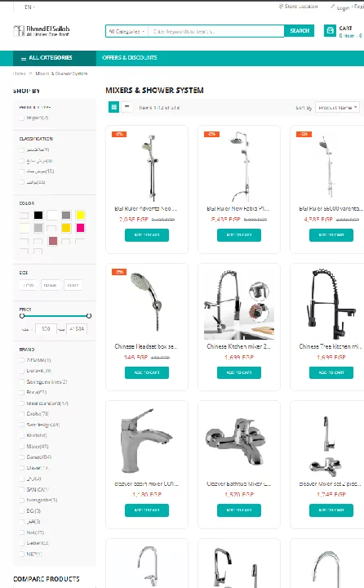Click the Store Location pin icon

tap(281, 7)
